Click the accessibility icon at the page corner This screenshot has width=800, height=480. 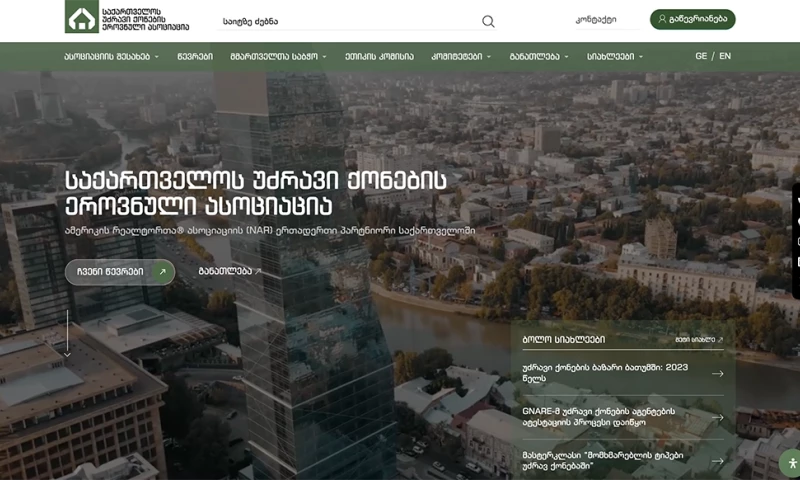791,463
